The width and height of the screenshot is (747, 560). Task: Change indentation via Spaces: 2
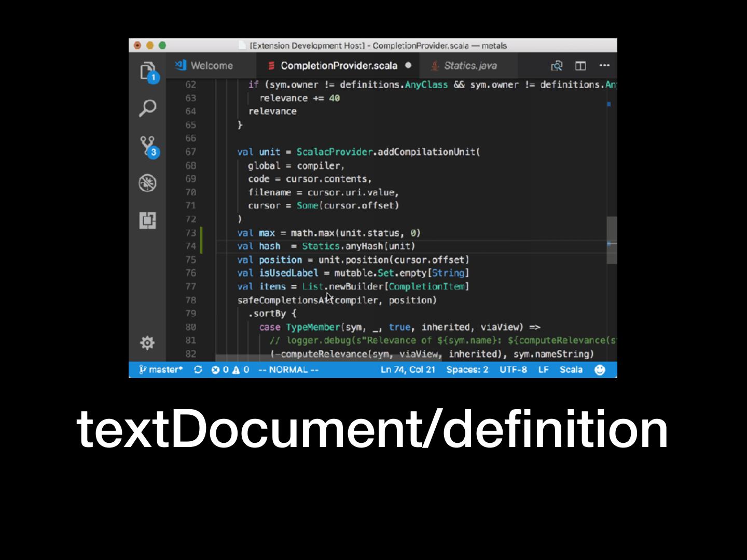(x=467, y=370)
